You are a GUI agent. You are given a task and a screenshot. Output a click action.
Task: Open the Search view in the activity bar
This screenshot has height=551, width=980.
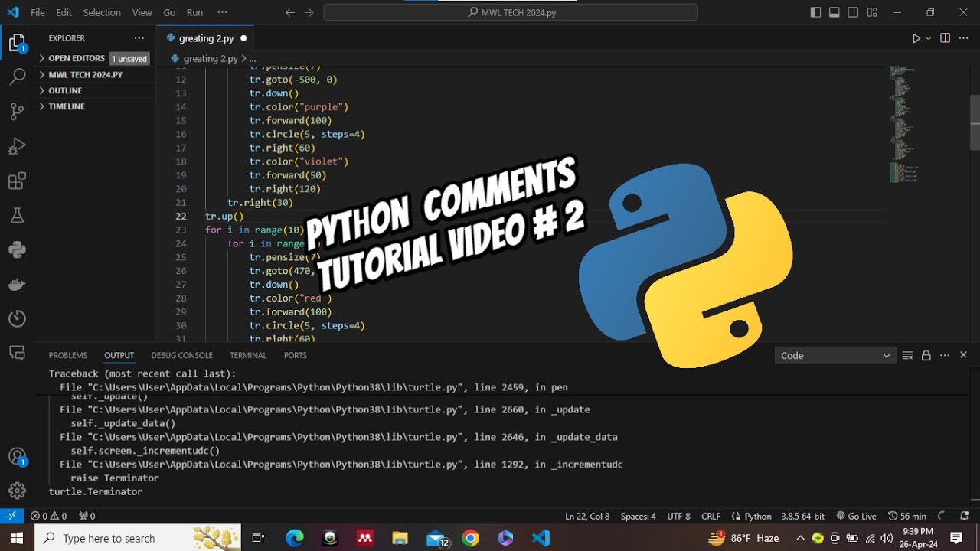[x=17, y=77]
